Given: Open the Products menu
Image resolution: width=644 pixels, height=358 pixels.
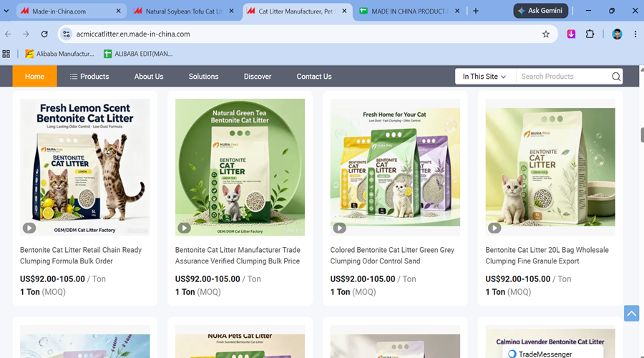Looking at the screenshot, I should pos(89,77).
